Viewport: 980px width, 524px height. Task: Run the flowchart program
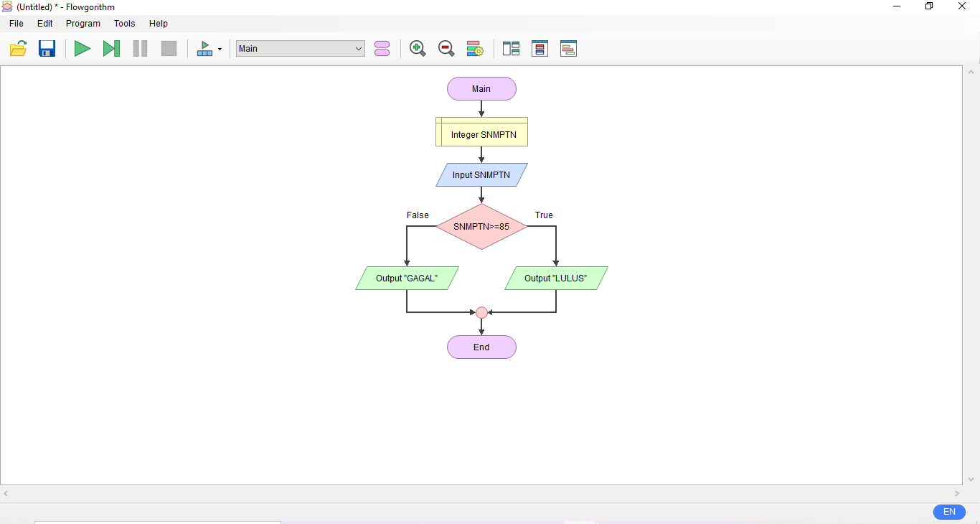(82, 48)
